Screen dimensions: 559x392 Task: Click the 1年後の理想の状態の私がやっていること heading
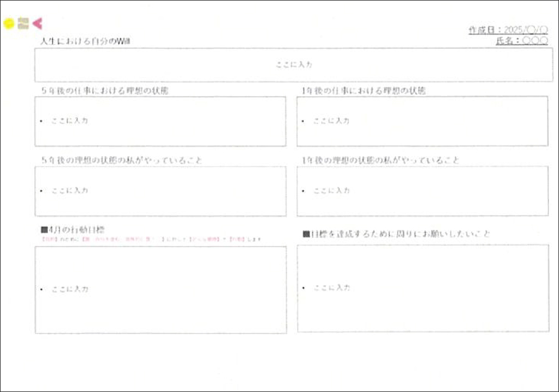point(380,160)
